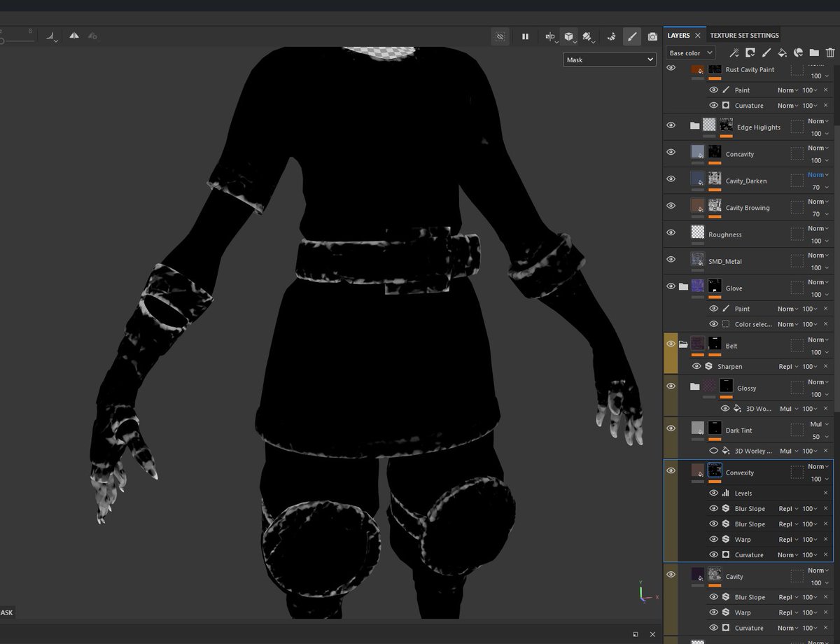Image resolution: width=840 pixels, height=644 pixels.
Task: Open the Base color channel dropdown
Action: (x=691, y=52)
